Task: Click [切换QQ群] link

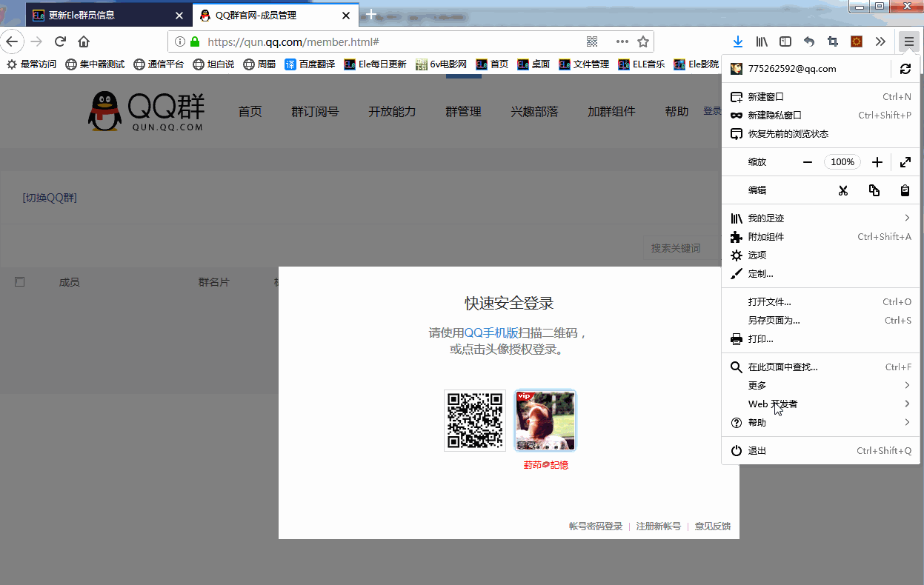Action: click(x=50, y=198)
